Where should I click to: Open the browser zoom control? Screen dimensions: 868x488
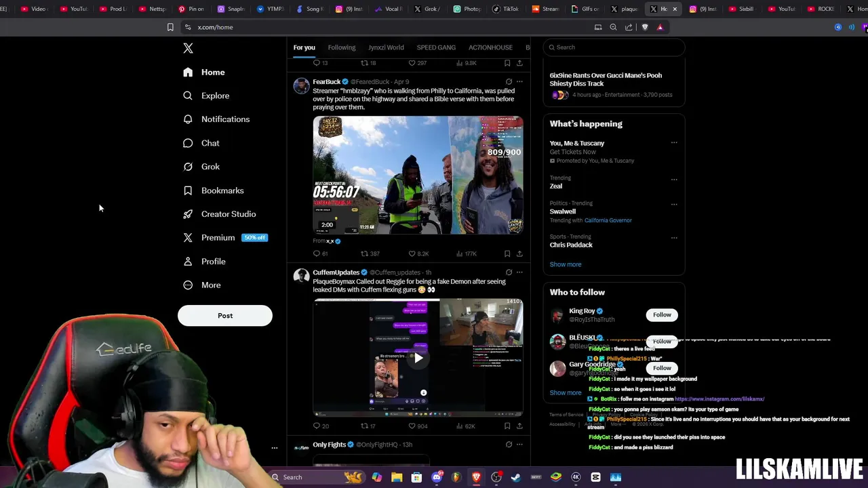pos(613,27)
